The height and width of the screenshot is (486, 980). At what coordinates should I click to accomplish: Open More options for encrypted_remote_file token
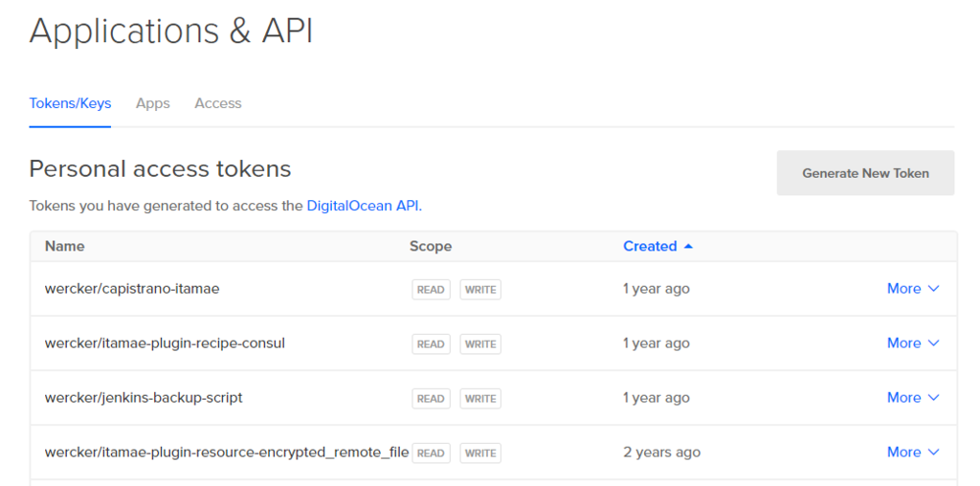point(913,453)
